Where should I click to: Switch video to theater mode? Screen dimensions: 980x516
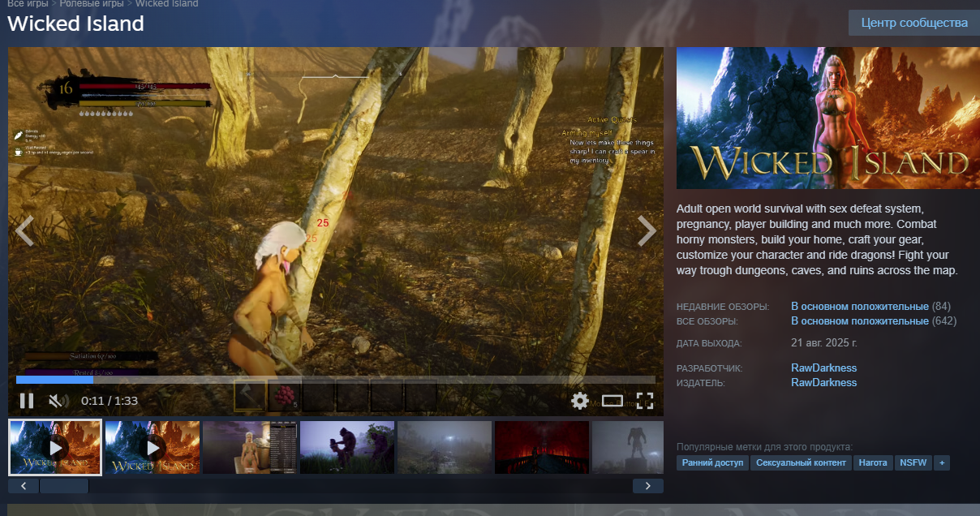[x=612, y=401]
